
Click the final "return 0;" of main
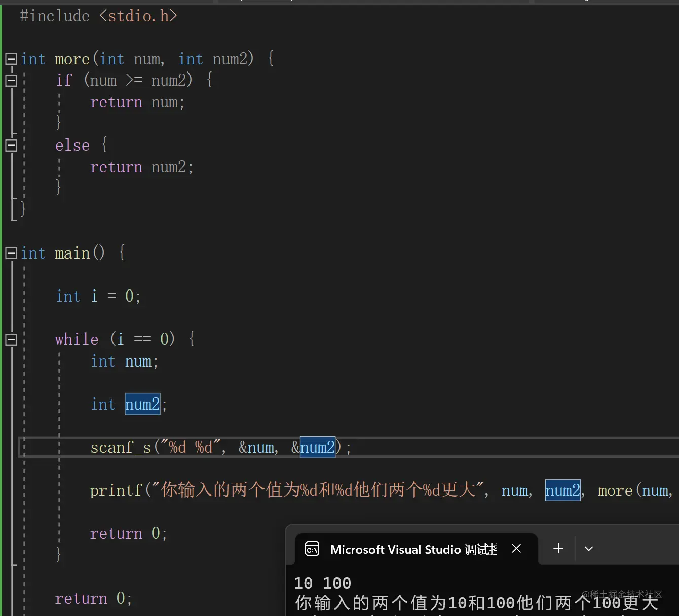pos(94,598)
